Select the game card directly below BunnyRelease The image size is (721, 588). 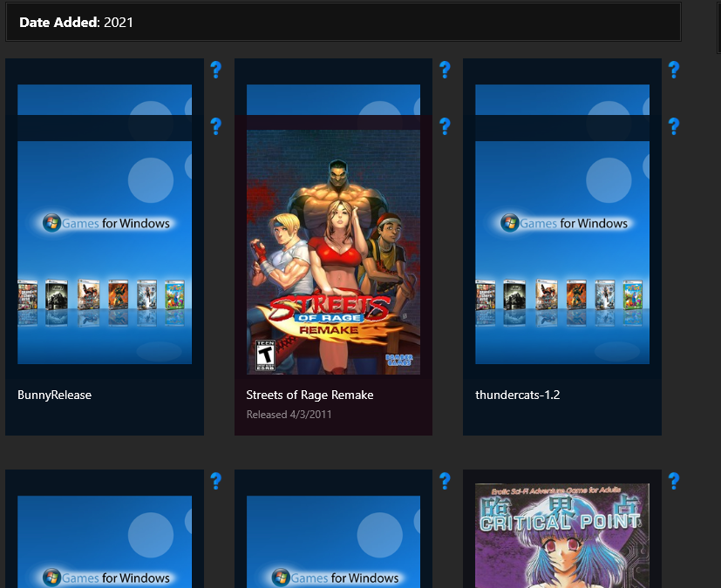[x=105, y=529]
